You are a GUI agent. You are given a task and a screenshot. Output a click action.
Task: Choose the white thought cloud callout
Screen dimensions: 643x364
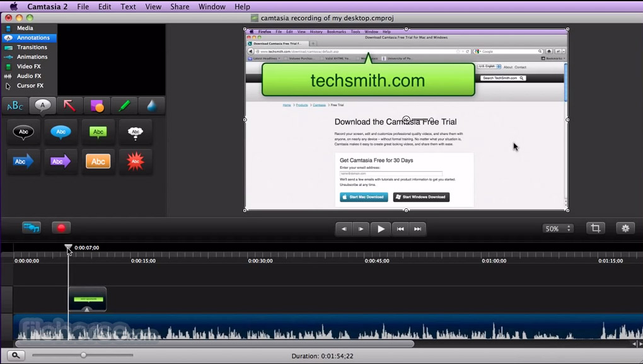click(136, 132)
